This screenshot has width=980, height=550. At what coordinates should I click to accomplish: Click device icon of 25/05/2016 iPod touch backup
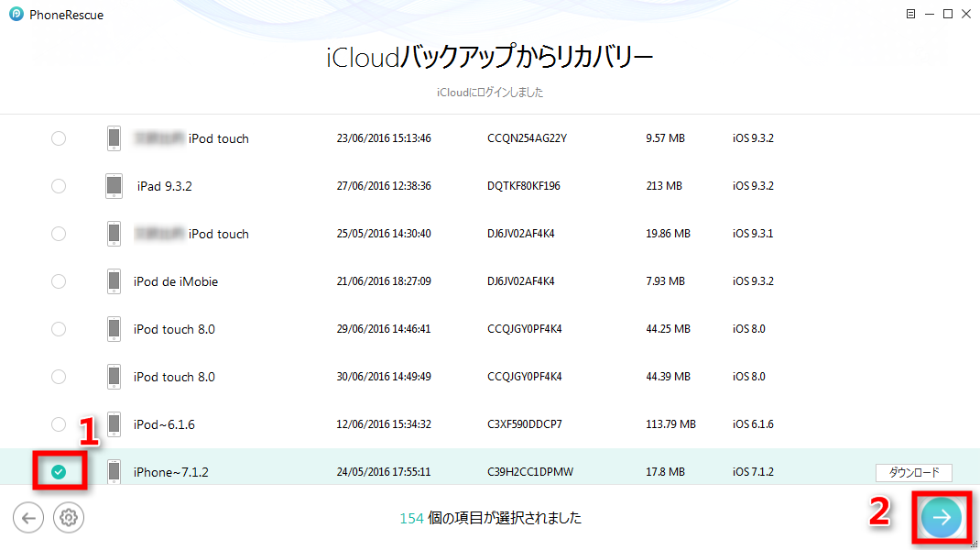click(114, 234)
